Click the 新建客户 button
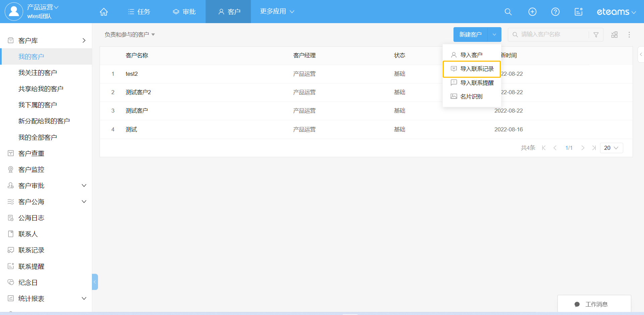This screenshot has height=315, width=644. [470, 35]
